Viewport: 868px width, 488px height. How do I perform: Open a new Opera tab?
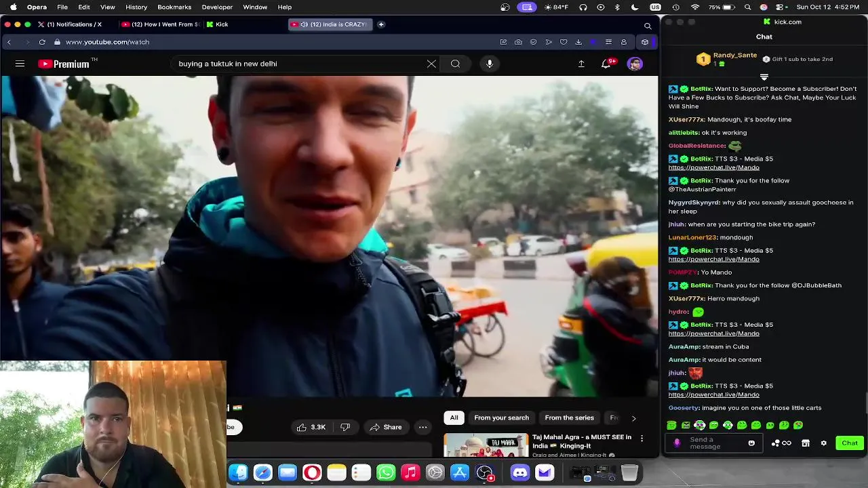pos(381,24)
